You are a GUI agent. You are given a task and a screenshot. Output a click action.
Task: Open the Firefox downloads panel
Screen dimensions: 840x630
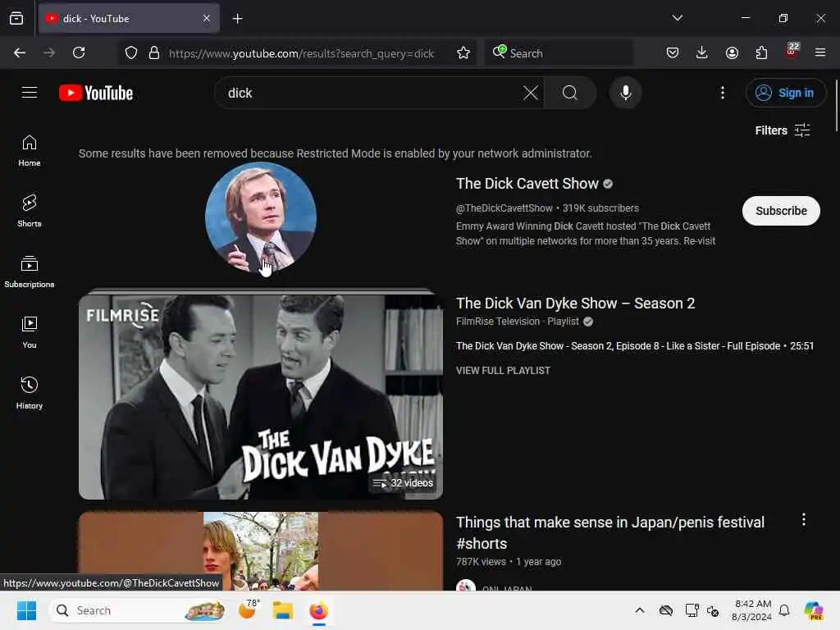point(702,52)
